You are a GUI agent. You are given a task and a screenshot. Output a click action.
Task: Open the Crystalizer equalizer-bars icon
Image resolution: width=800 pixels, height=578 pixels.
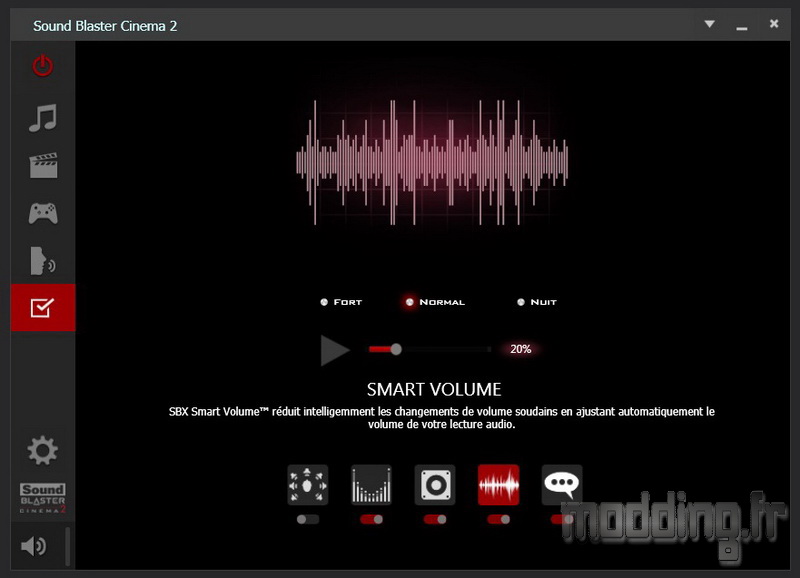pyautogui.click(x=371, y=485)
